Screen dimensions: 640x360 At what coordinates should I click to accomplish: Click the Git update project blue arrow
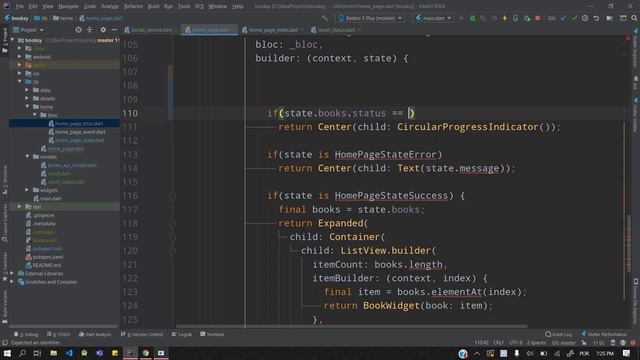(x=563, y=18)
